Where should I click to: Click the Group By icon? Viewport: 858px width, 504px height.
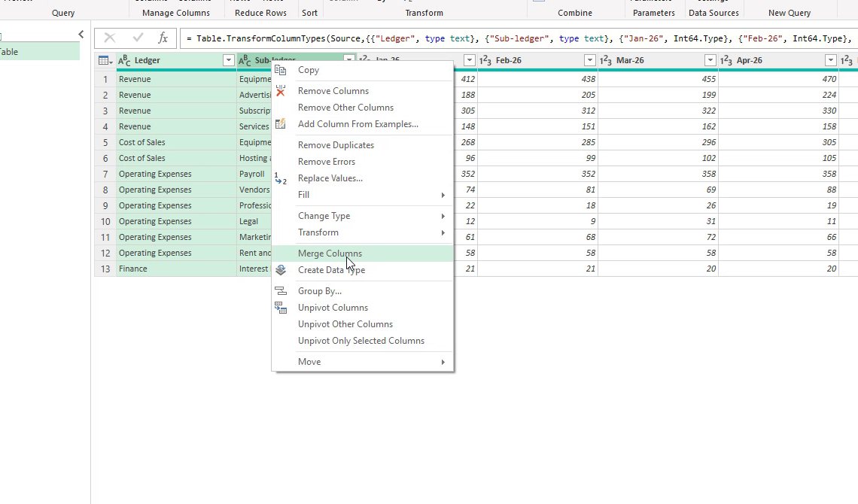(x=280, y=291)
